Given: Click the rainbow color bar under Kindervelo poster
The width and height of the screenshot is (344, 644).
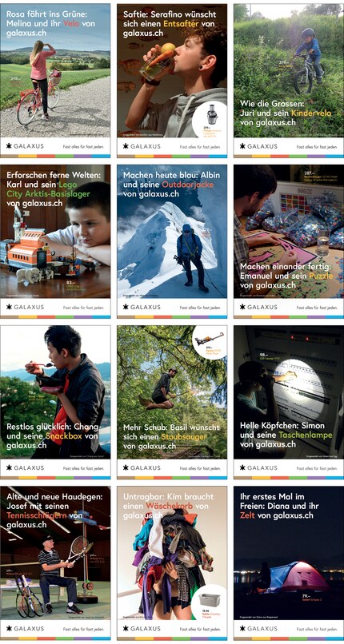Looking at the screenshot, I should click(289, 156).
